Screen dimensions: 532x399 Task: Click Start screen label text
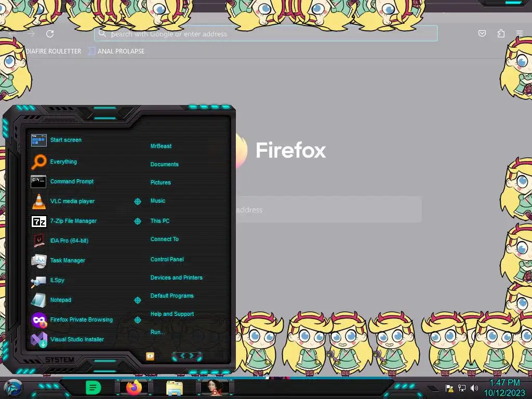tap(66, 140)
